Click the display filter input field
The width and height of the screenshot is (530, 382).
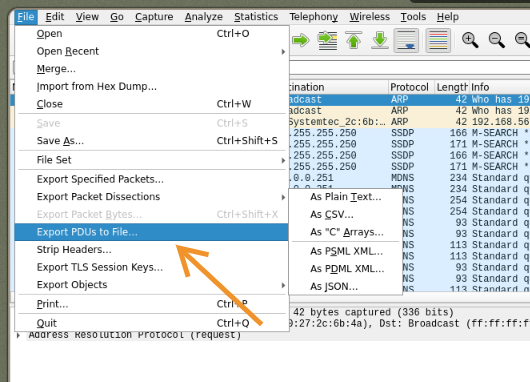tap(409, 68)
